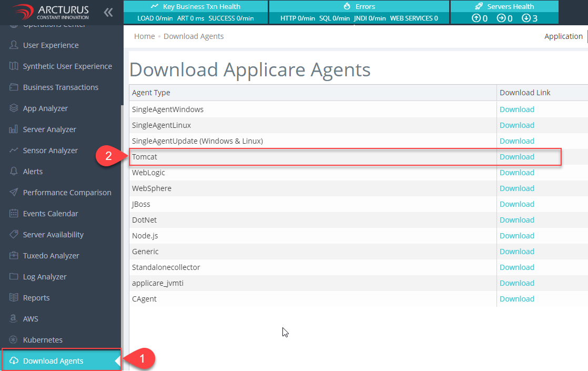Click the servers right arrow count icon

(501, 18)
